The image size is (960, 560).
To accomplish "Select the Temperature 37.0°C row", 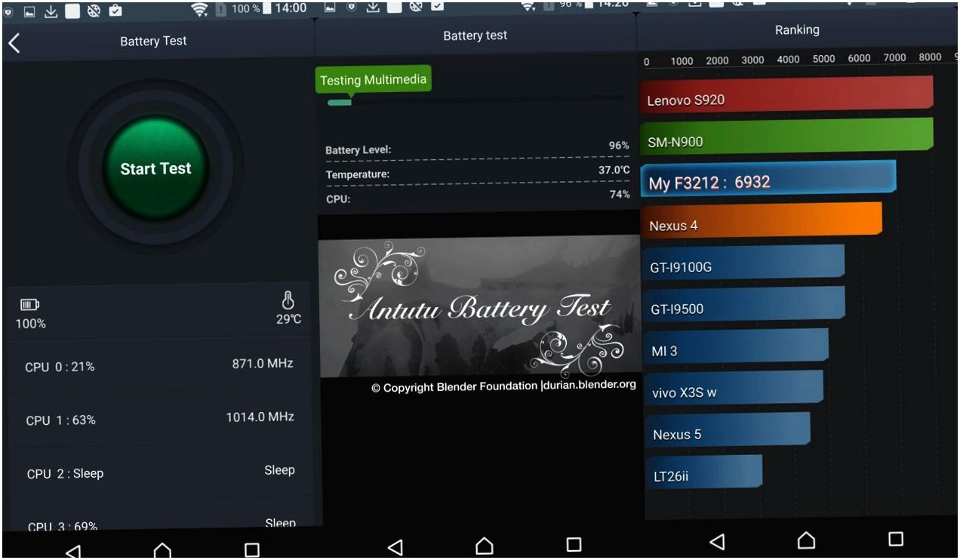I will coord(477,173).
